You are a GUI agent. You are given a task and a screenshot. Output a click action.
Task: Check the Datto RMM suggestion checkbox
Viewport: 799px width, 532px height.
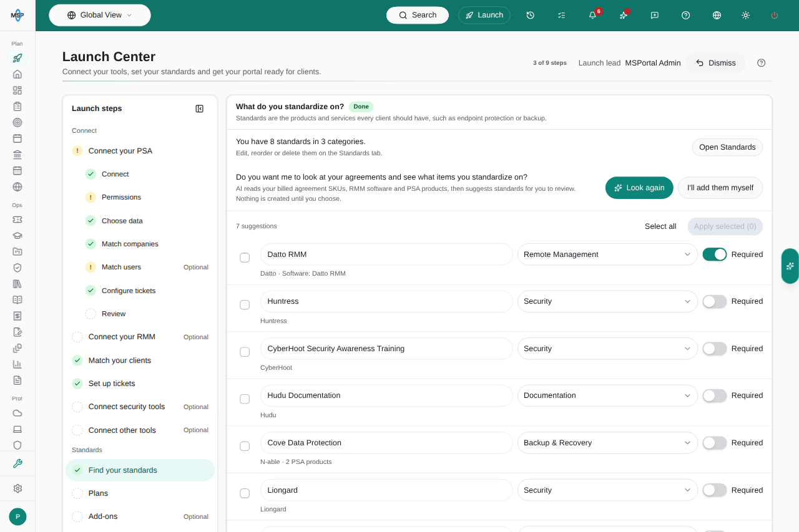tap(245, 258)
